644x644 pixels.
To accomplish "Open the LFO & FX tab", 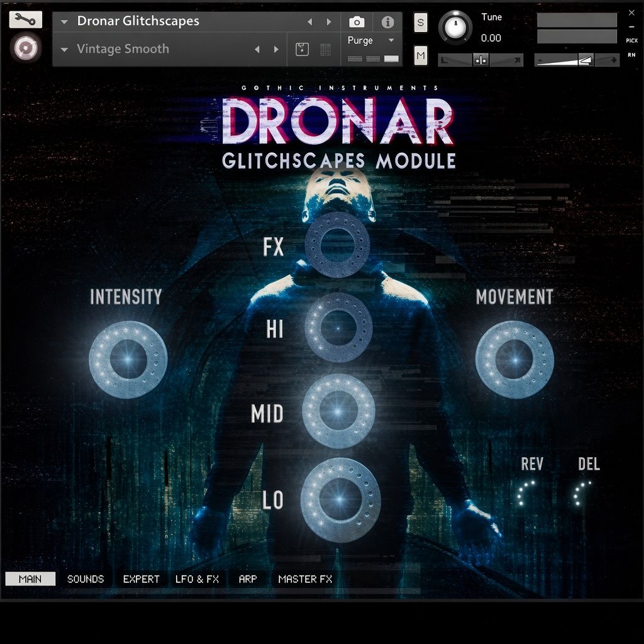I will click(x=197, y=579).
